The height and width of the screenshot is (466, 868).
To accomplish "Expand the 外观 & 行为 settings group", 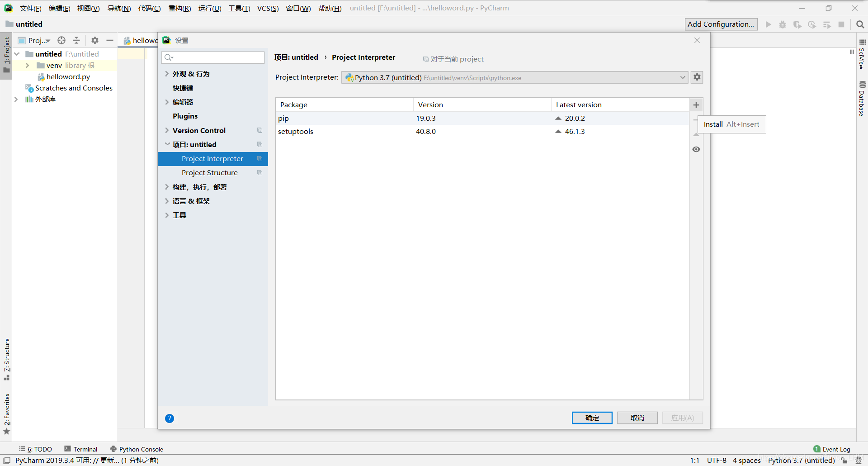I will (167, 74).
